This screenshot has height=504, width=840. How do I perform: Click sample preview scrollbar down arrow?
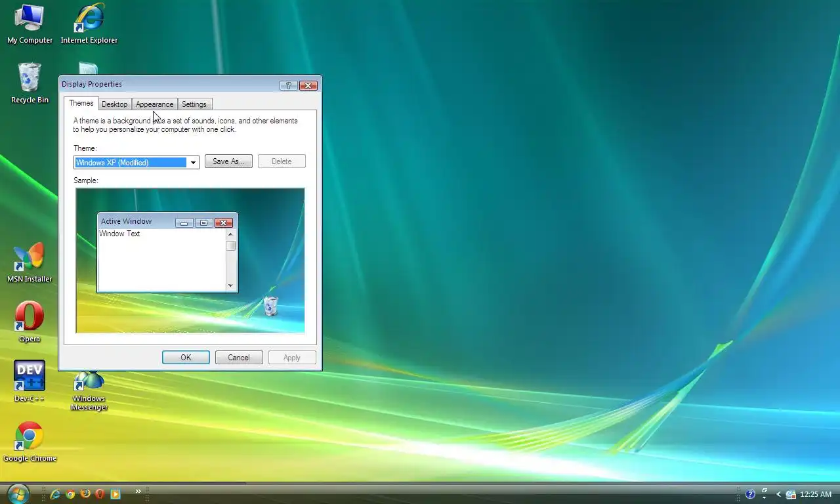pos(230,285)
